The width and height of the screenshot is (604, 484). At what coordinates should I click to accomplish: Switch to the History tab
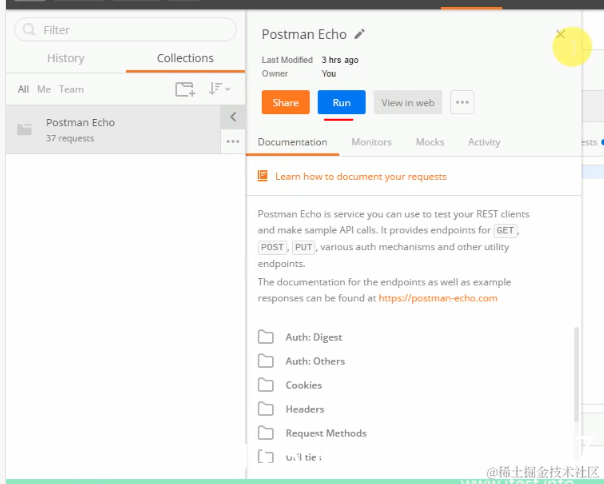(65, 58)
